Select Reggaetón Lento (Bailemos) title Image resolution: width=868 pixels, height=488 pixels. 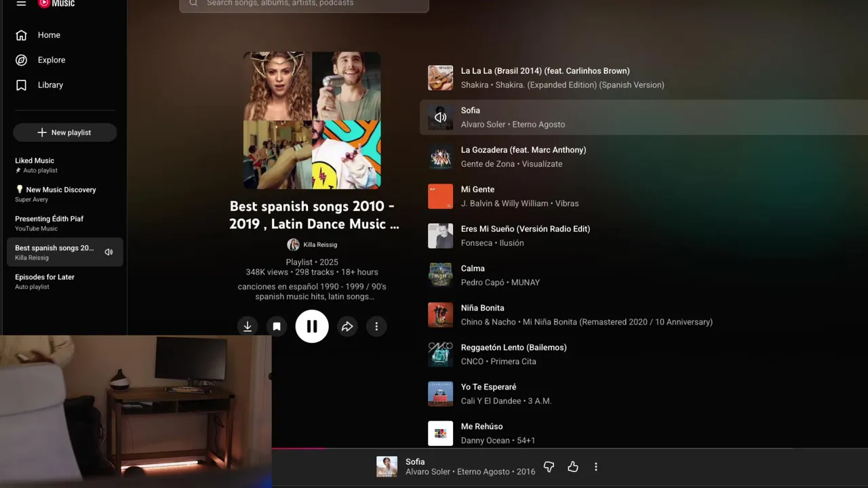514,348
